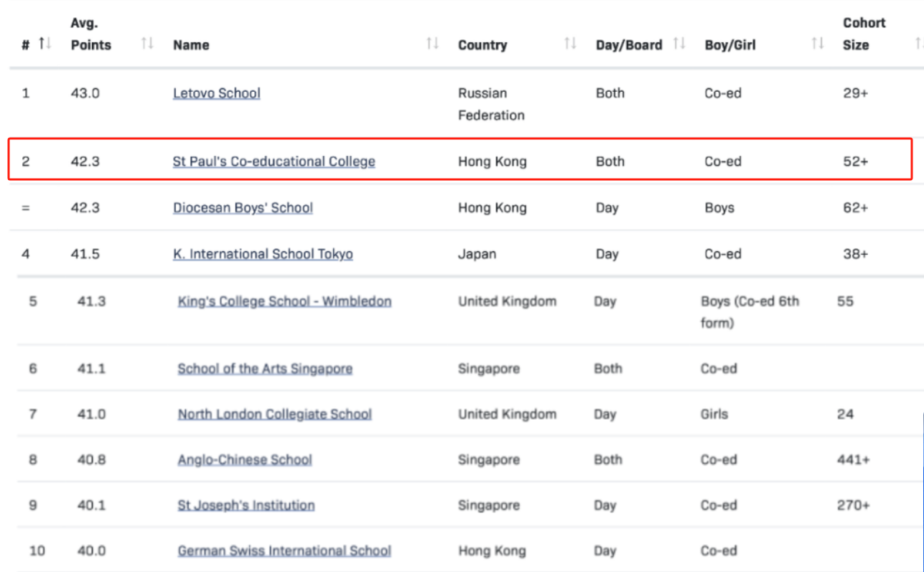
Task: Select the 40.1 average points cell
Action: click(91, 505)
